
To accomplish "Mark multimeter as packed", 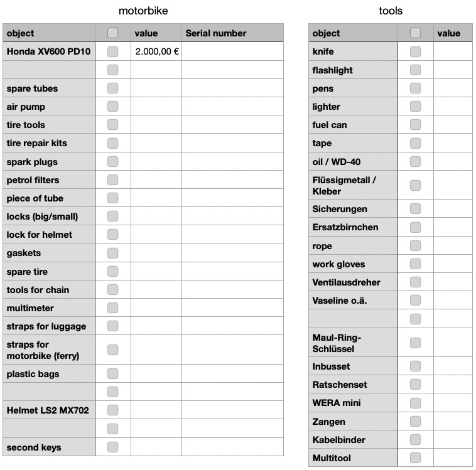I will click(112, 307).
